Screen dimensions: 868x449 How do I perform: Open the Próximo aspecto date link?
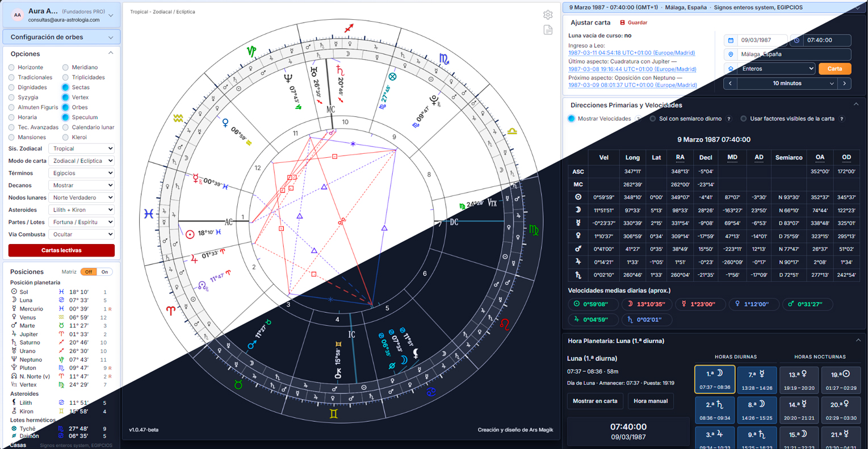[632, 85]
